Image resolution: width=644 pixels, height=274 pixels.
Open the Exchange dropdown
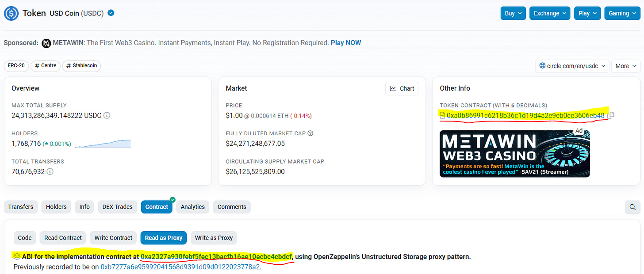[550, 13]
